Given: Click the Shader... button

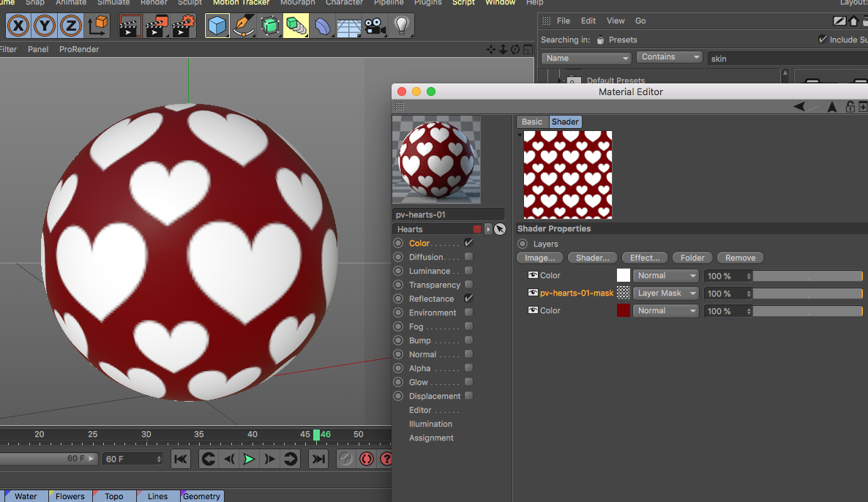Looking at the screenshot, I should point(592,258).
